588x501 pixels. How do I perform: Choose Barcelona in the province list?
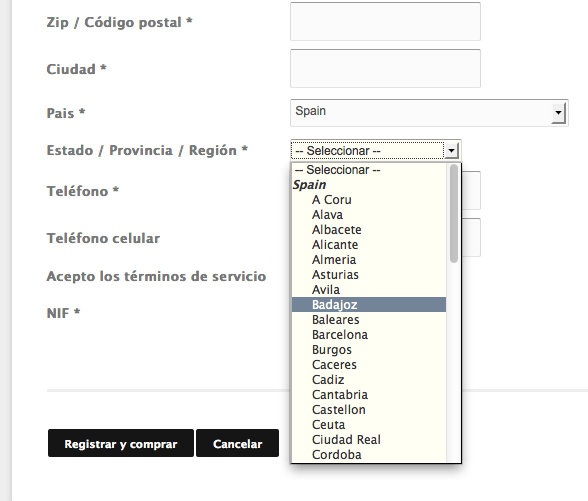[x=369, y=334]
